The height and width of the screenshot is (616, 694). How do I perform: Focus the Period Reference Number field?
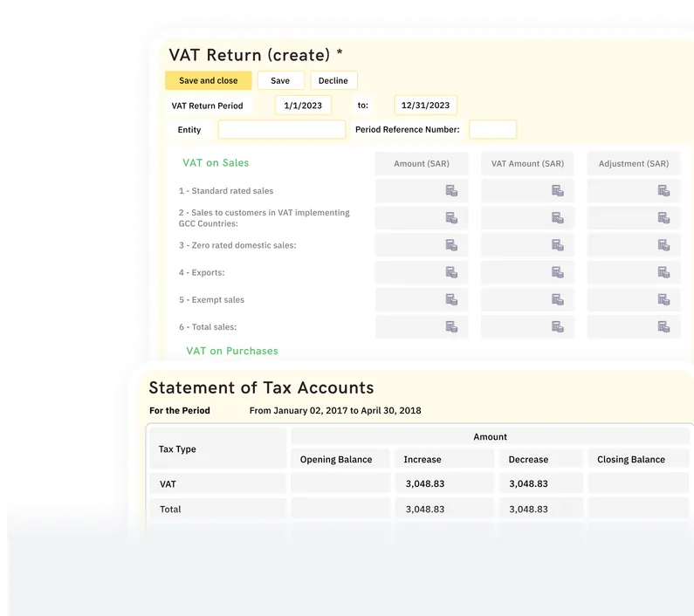click(x=492, y=129)
